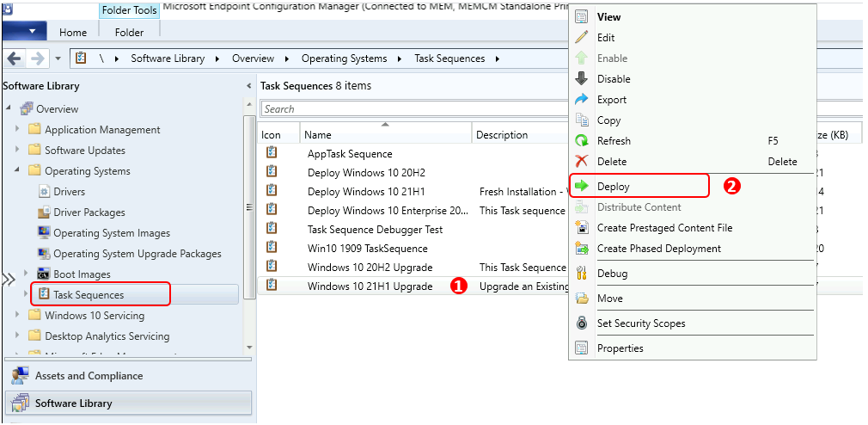The image size is (868, 425).
Task: Click the Create Prestaged Content File icon
Action: 581,228
